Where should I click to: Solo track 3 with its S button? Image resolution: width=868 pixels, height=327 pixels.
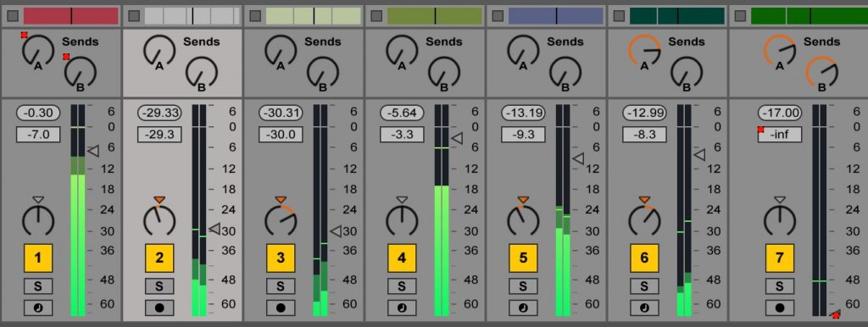tap(281, 286)
